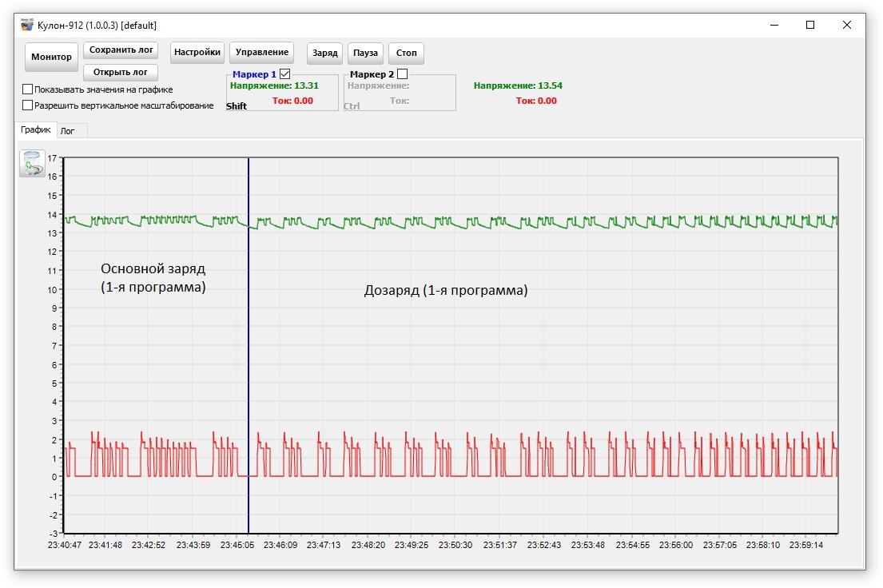The height and width of the screenshot is (588, 883).
Task: Select the График tab
Action: click(x=36, y=130)
